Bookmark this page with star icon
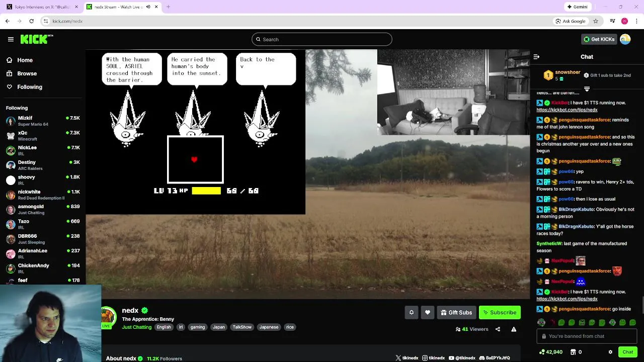This screenshot has width=644, height=362. pyautogui.click(x=596, y=21)
